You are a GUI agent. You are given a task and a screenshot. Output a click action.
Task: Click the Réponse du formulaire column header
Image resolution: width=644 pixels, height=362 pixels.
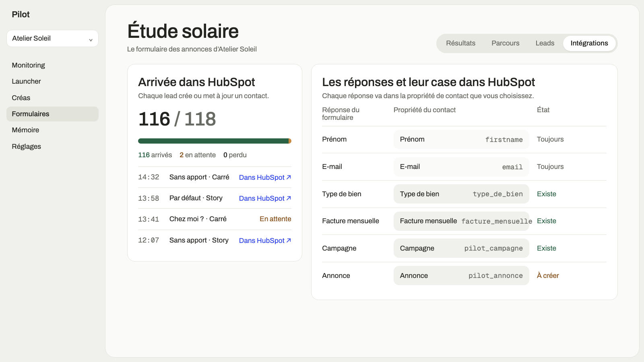[x=341, y=113]
